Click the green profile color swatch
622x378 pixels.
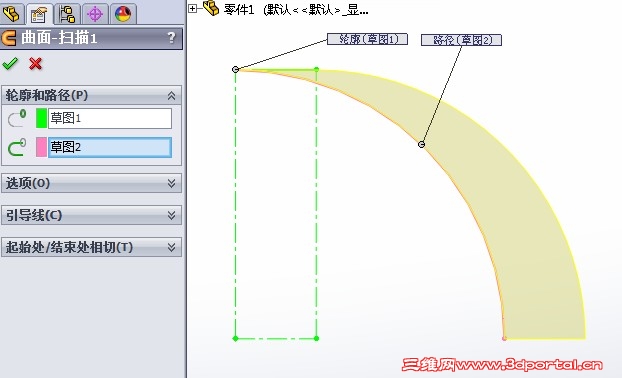[41, 118]
